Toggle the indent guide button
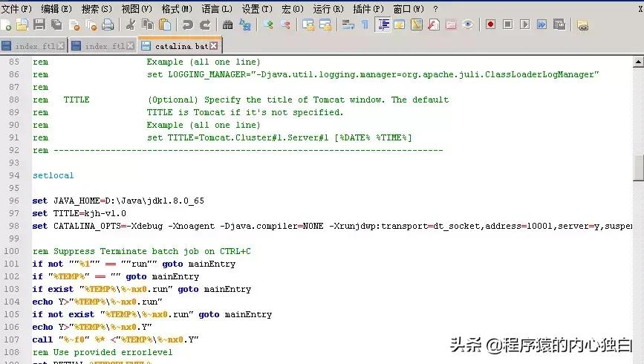The height and width of the screenshot is (364, 644). (x=383, y=25)
